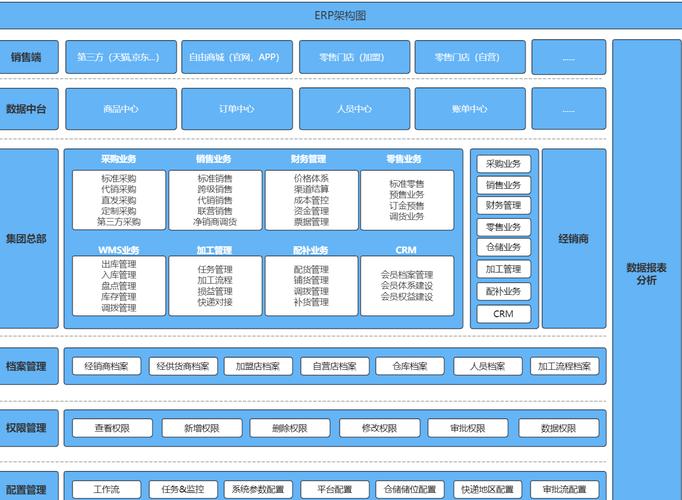Click the ERP架构图 title bar

341,16
